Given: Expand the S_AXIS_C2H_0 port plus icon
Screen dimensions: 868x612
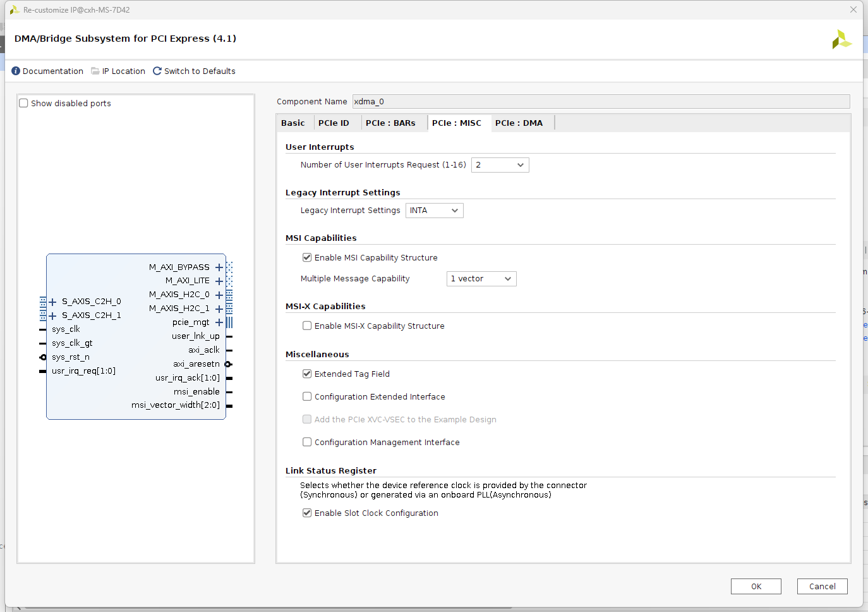Looking at the screenshot, I should [53, 302].
